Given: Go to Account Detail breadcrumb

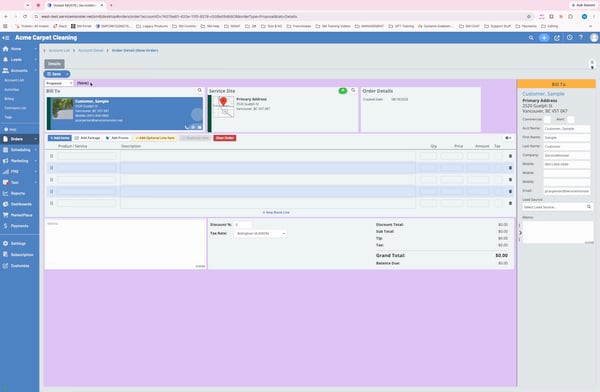Looking at the screenshot, I should tap(91, 51).
